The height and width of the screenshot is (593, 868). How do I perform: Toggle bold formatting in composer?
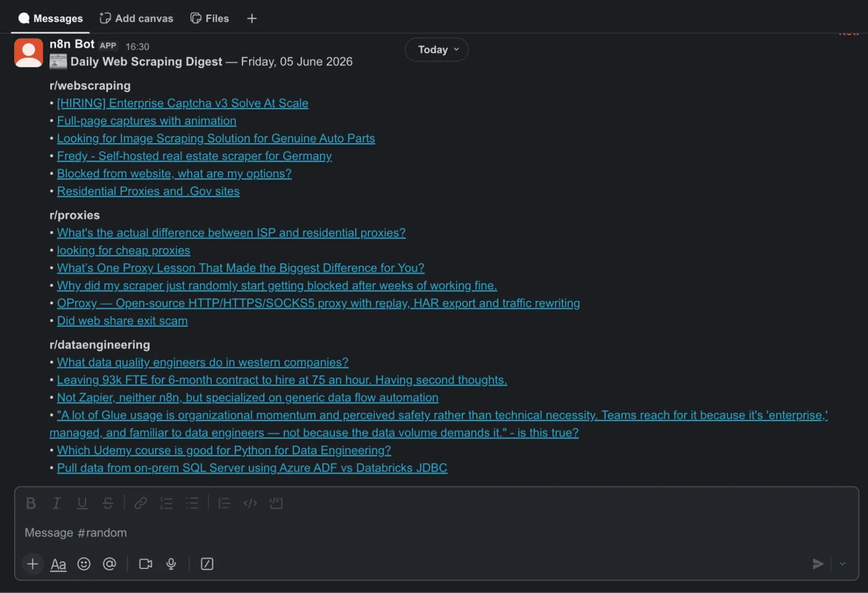point(31,503)
